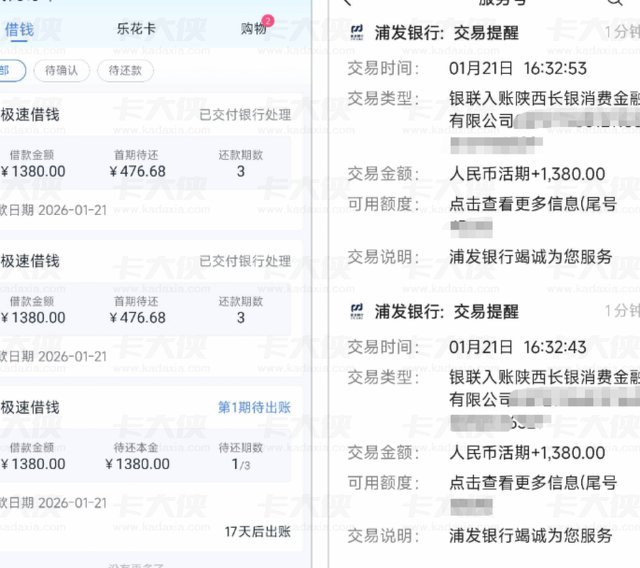Open the 乐花卡 tab
This screenshot has width=640, height=568.
136,29
